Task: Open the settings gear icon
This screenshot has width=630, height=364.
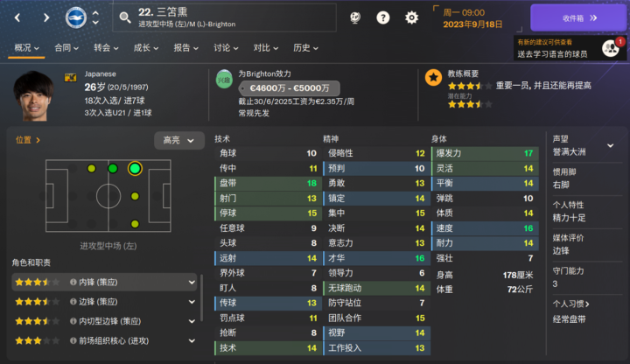Action: [411, 17]
